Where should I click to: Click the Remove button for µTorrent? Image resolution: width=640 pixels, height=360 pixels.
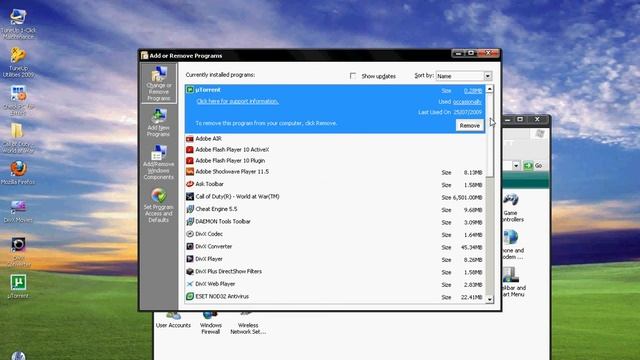coord(469,126)
